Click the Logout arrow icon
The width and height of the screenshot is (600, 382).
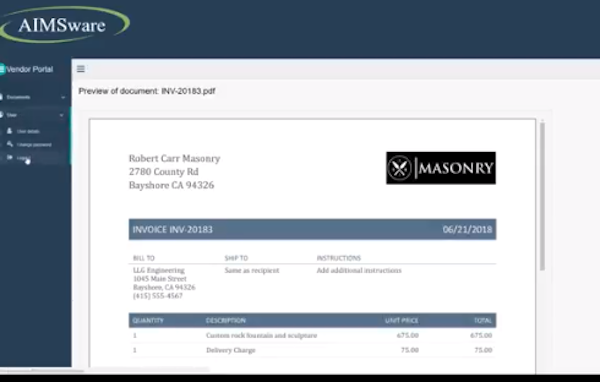[x=10, y=157]
